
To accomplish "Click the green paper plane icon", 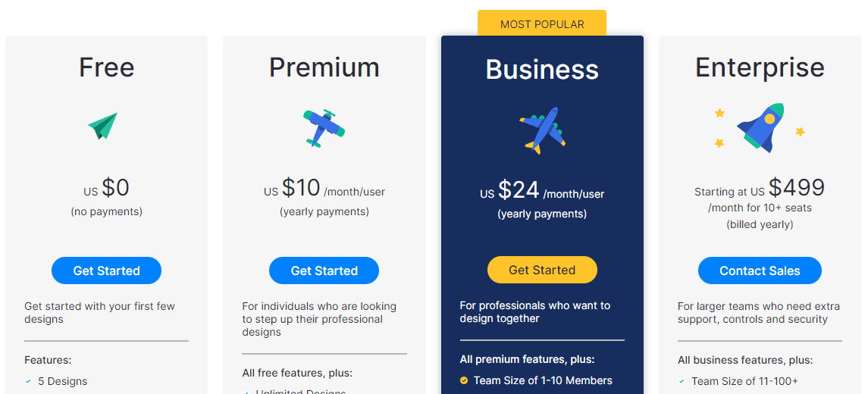I will 104,127.
